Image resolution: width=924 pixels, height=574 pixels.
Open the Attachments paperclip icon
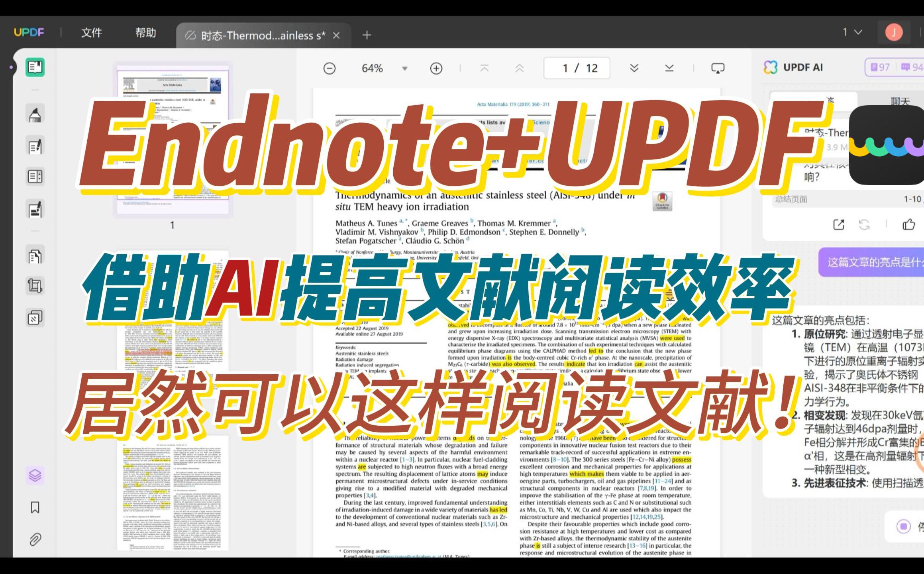pos(35,539)
